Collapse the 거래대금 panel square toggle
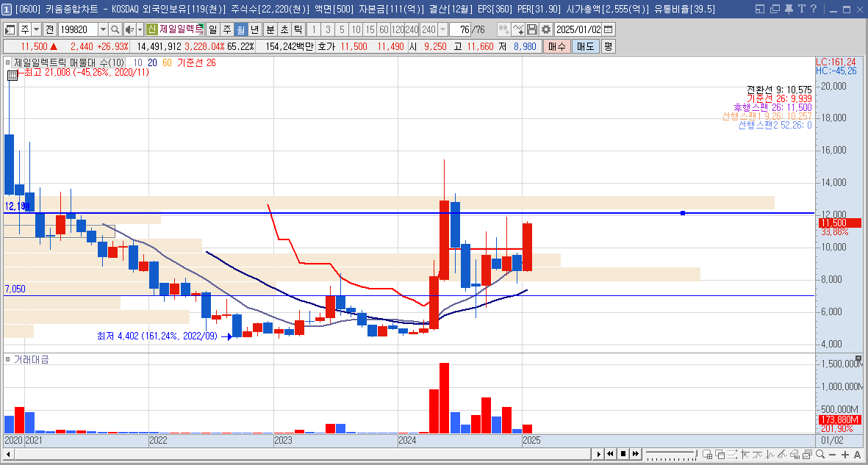This screenshot has width=868, height=465. tap(7, 359)
